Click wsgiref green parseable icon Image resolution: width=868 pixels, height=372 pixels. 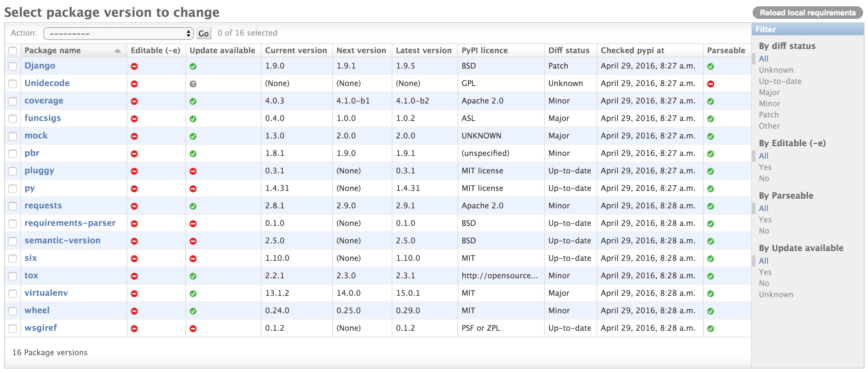pyautogui.click(x=711, y=329)
